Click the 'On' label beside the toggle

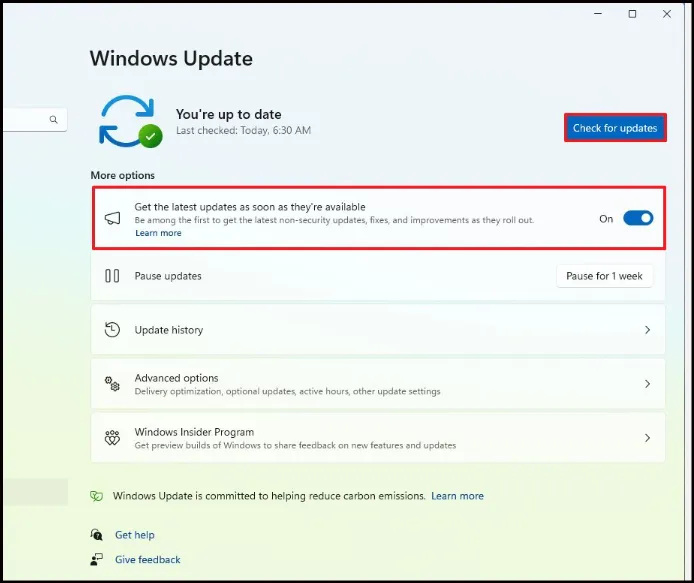click(x=606, y=219)
